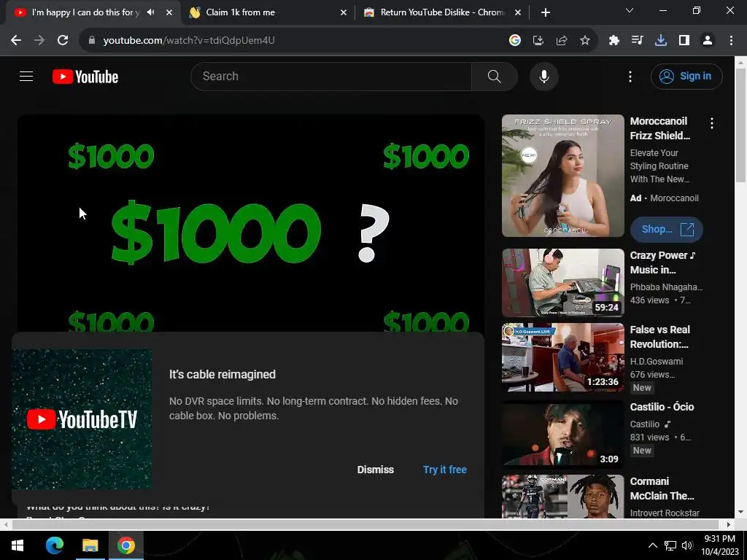
Task: Share this page via the share icon
Action: click(561, 41)
